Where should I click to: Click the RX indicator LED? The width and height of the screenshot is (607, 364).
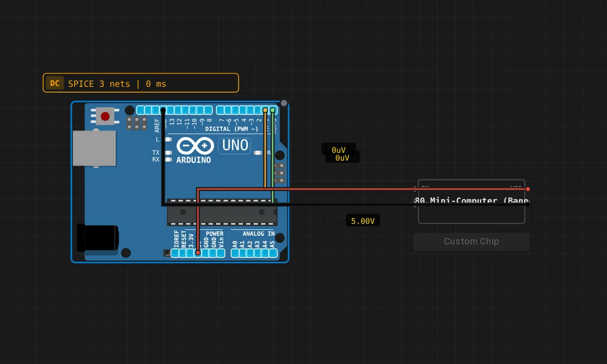(168, 159)
